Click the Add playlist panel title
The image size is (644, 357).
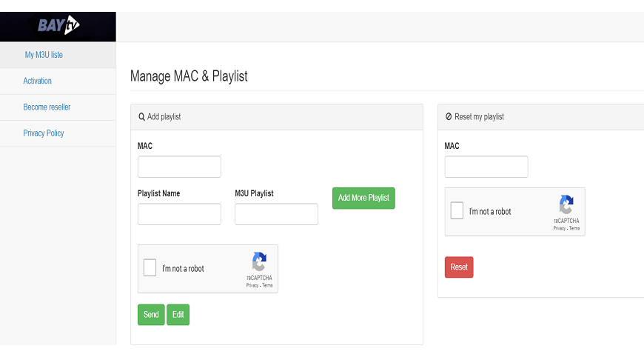(x=164, y=117)
